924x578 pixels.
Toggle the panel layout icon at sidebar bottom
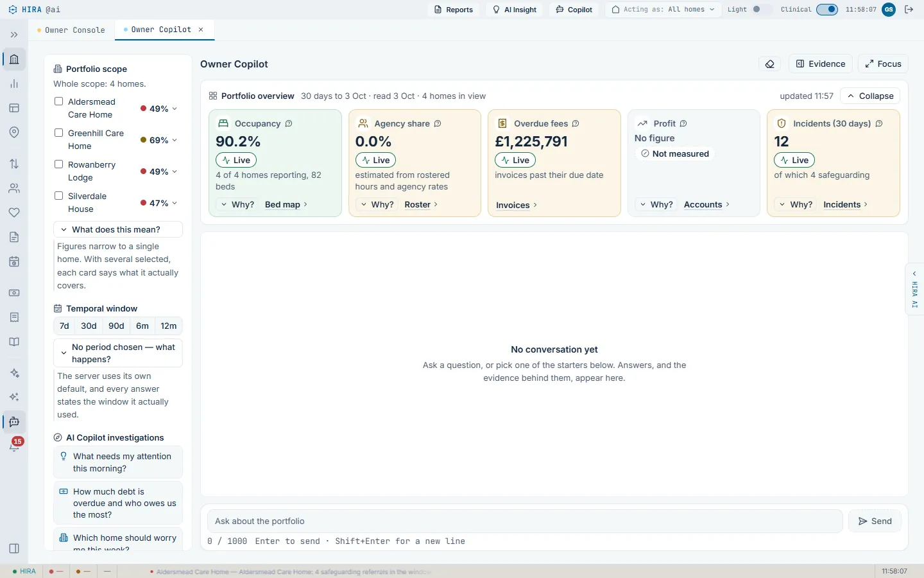pos(14,548)
